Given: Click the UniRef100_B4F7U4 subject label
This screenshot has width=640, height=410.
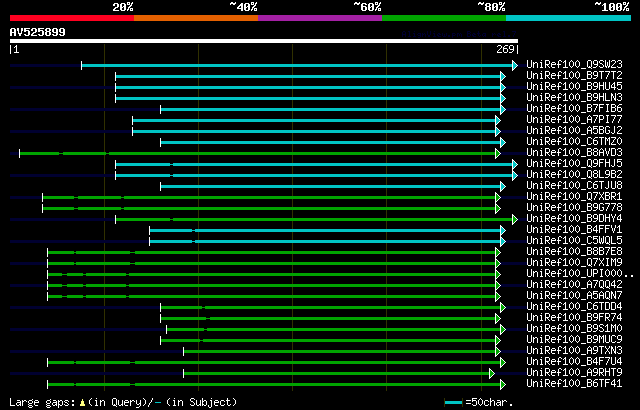Looking at the screenshot, I should (574, 362).
